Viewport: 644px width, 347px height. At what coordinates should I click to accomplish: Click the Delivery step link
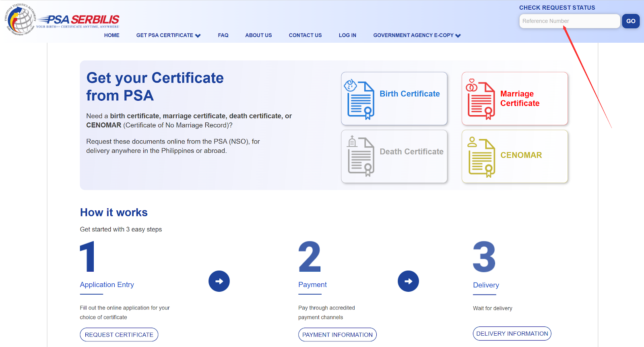point(486,285)
